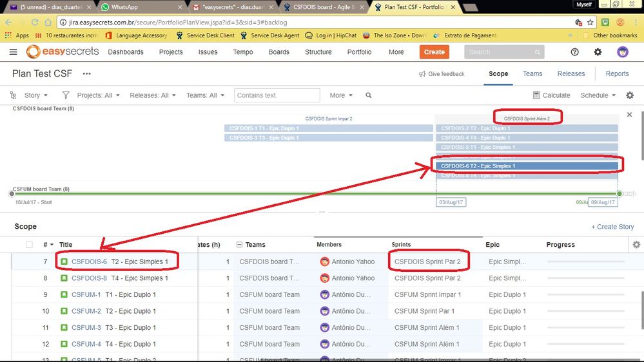The image size is (644, 362).
Task: Click the Calculate button
Action: click(x=552, y=95)
